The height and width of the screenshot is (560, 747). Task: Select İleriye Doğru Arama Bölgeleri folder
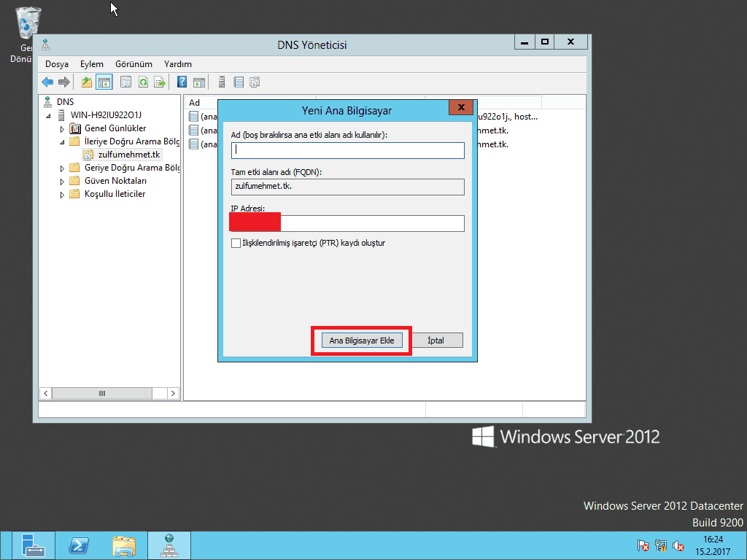(x=131, y=141)
